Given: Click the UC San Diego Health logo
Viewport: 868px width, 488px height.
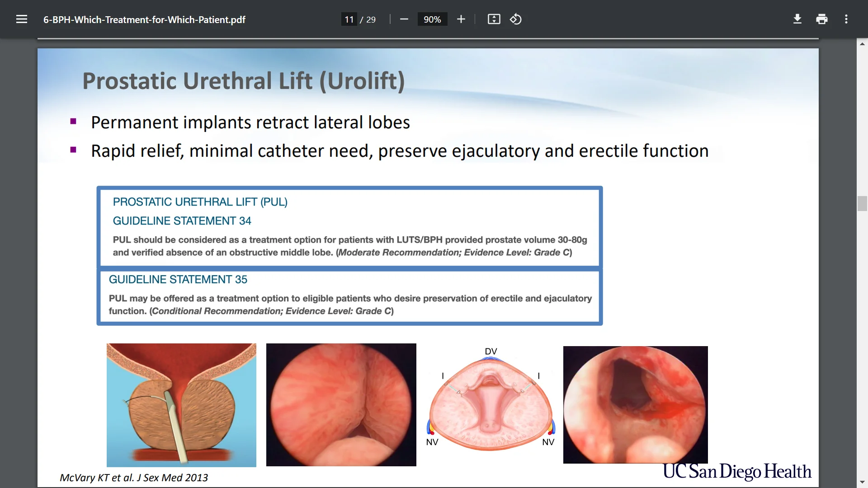Looking at the screenshot, I should [x=737, y=471].
